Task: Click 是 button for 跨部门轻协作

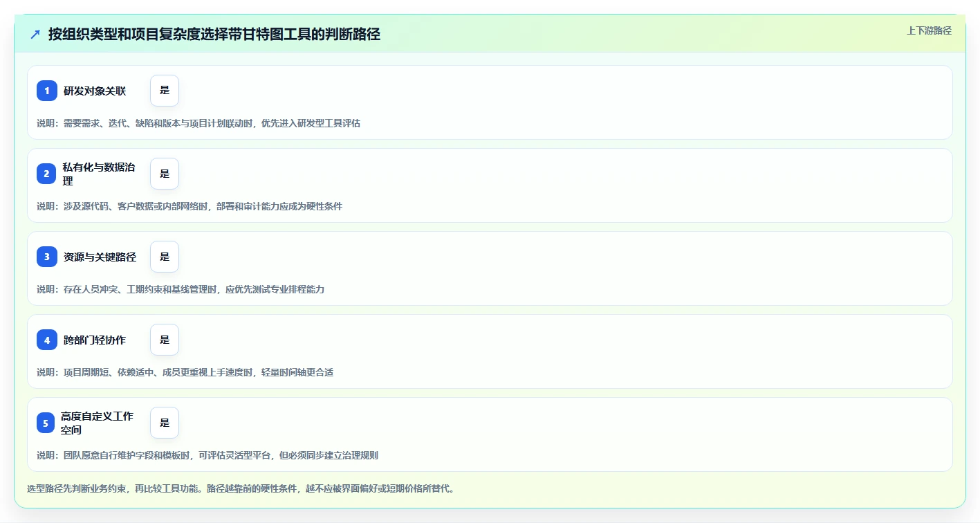Action: (x=165, y=340)
